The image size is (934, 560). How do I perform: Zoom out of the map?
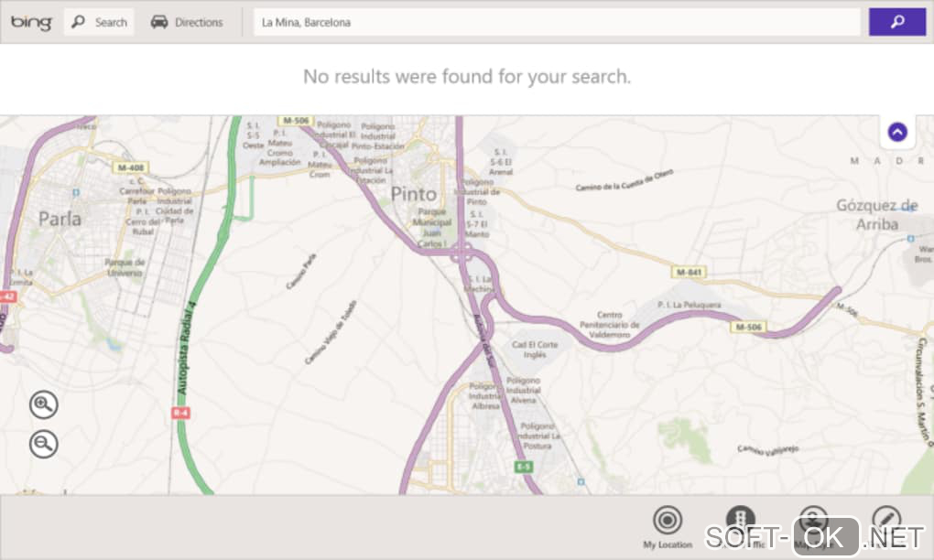coord(43,444)
